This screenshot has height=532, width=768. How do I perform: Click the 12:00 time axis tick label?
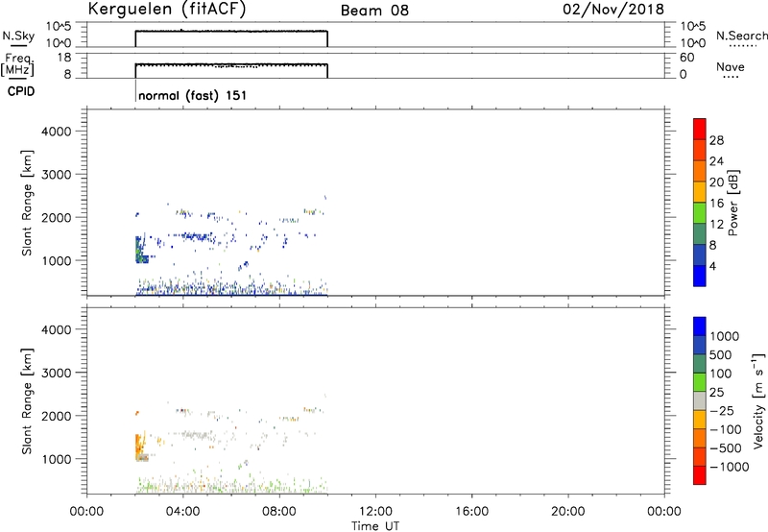[x=375, y=512]
